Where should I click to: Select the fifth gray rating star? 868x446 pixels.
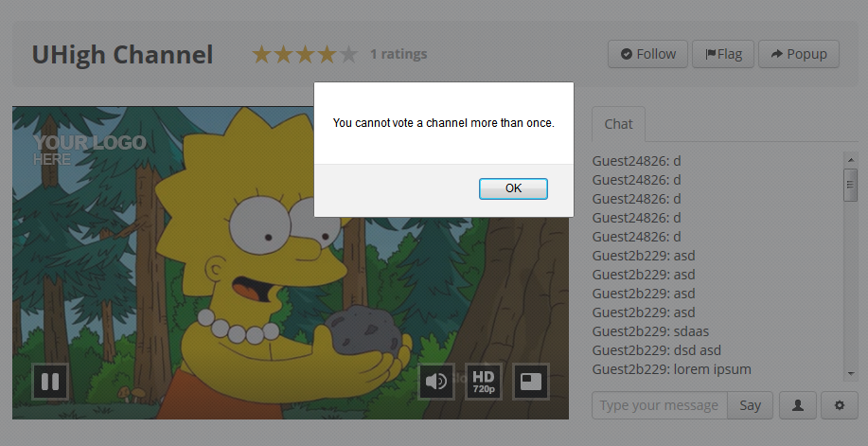tap(348, 55)
